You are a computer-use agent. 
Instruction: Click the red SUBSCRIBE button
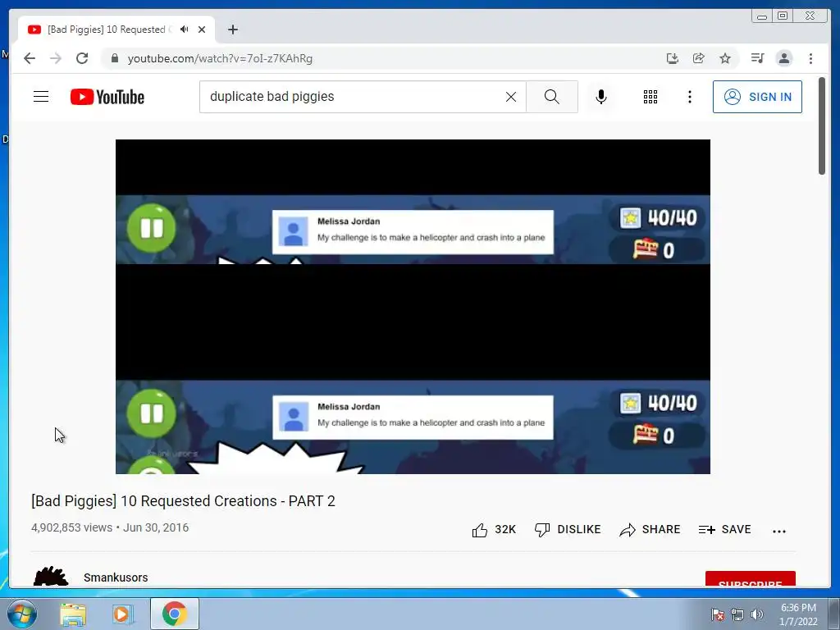[x=750, y=579]
